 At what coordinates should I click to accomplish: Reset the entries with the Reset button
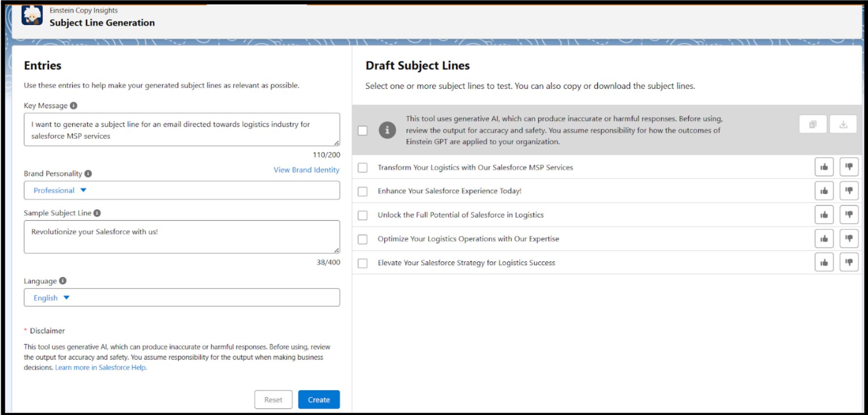click(273, 399)
